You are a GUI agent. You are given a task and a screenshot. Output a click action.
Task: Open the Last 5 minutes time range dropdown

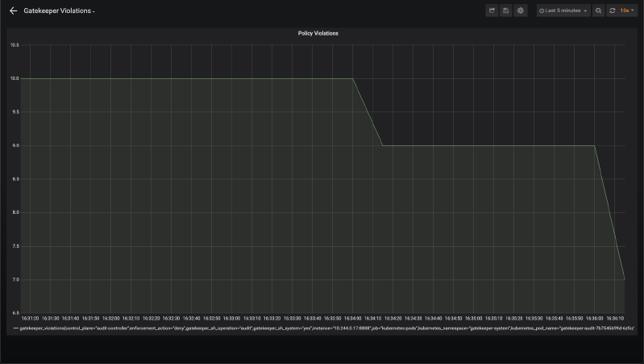click(563, 10)
